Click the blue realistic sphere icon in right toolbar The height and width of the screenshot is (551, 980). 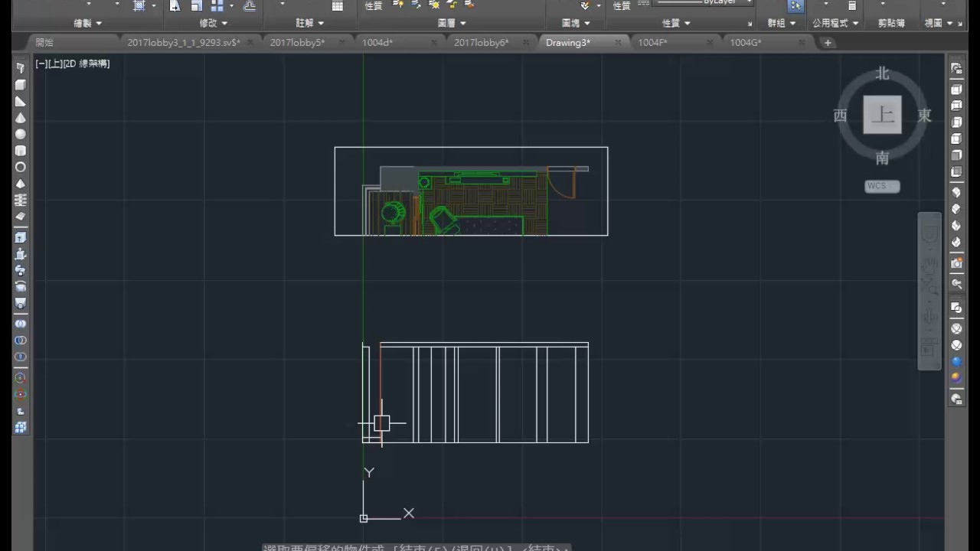coord(956,361)
